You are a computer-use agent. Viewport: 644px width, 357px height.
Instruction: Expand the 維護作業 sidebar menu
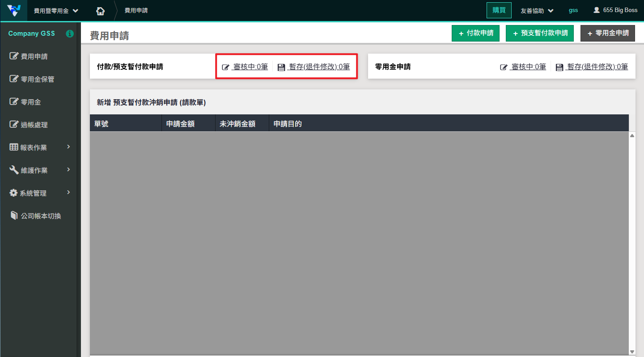[40, 170]
